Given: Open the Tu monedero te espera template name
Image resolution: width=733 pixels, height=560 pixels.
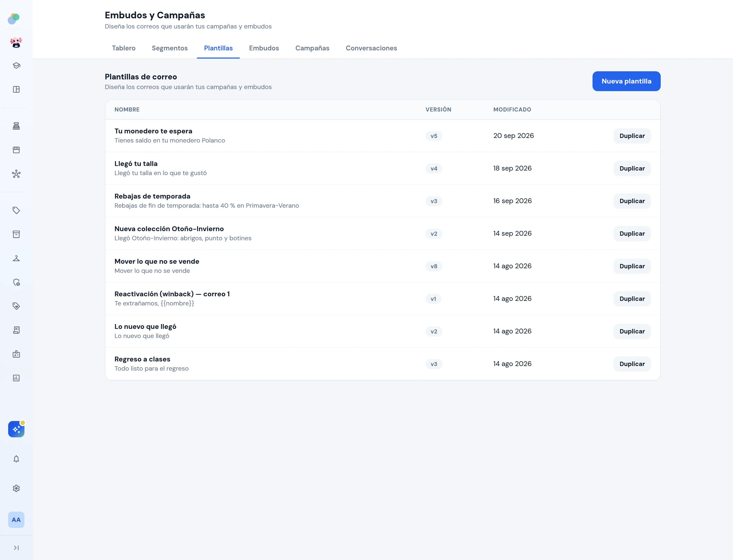Looking at the screenshot, I should click(x=153, y=131).
